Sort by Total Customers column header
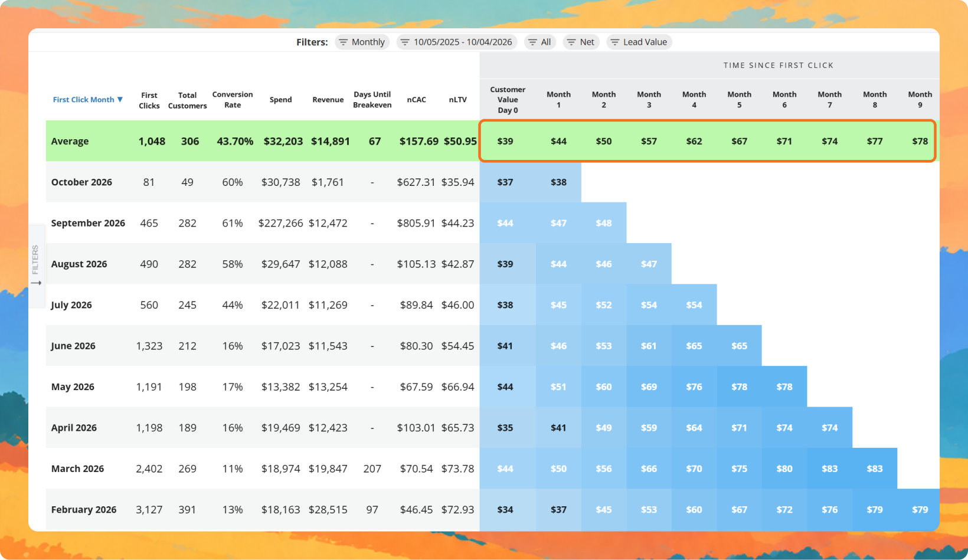Screen dimensions: 968x560 point(188,100)
